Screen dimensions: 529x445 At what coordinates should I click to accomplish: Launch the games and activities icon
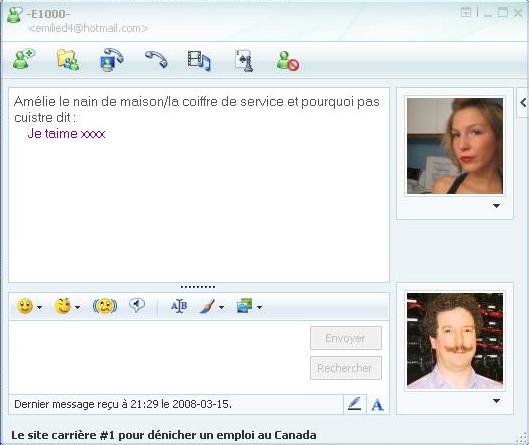coord(244,61)
